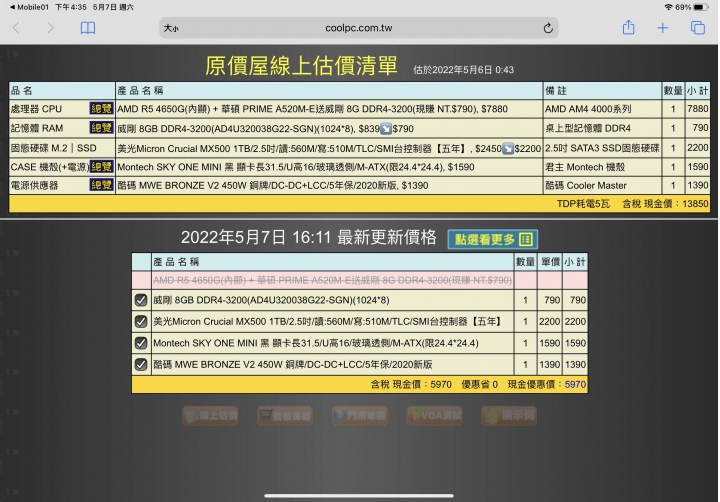Viewport: 720px width, 502px height.
Task: Reload the coolpc.com.tw page
Action: [548, 28]
